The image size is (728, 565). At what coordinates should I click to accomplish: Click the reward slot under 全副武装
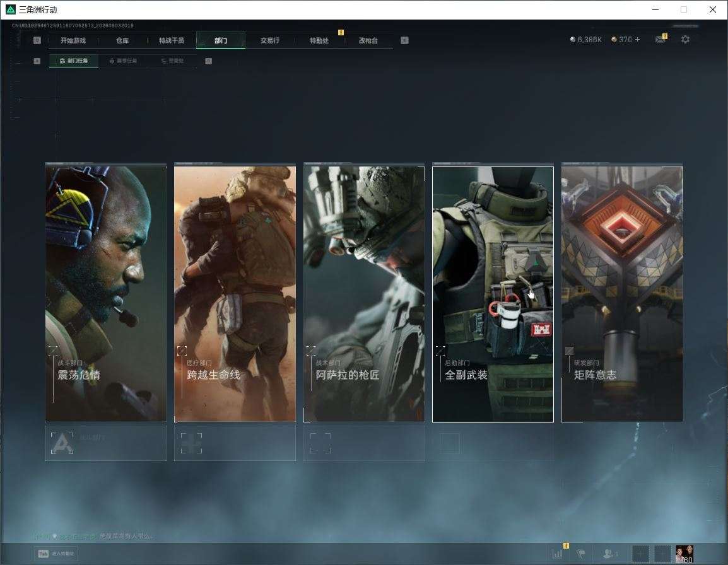tap(493, 443)
